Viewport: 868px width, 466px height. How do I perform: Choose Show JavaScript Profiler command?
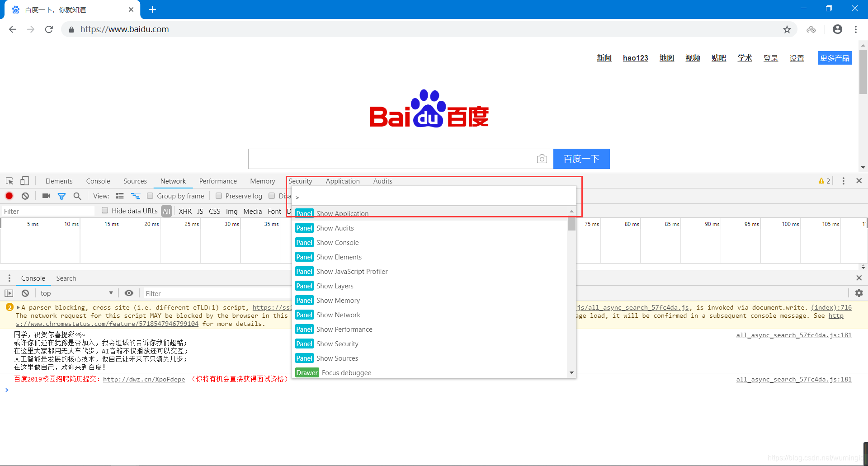[429, 271]
